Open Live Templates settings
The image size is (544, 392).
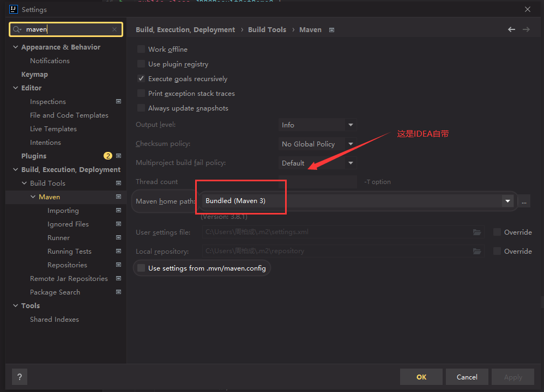point(53,129)
